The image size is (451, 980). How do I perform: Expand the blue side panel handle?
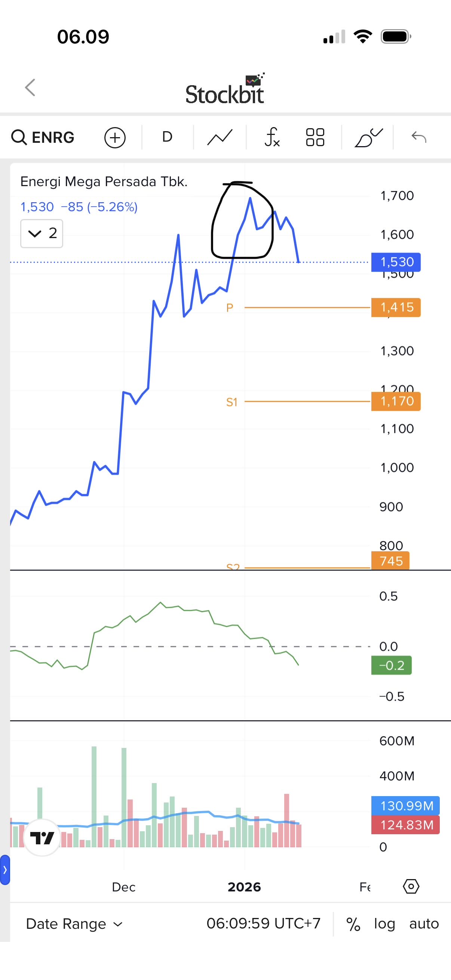pos(5,870)
